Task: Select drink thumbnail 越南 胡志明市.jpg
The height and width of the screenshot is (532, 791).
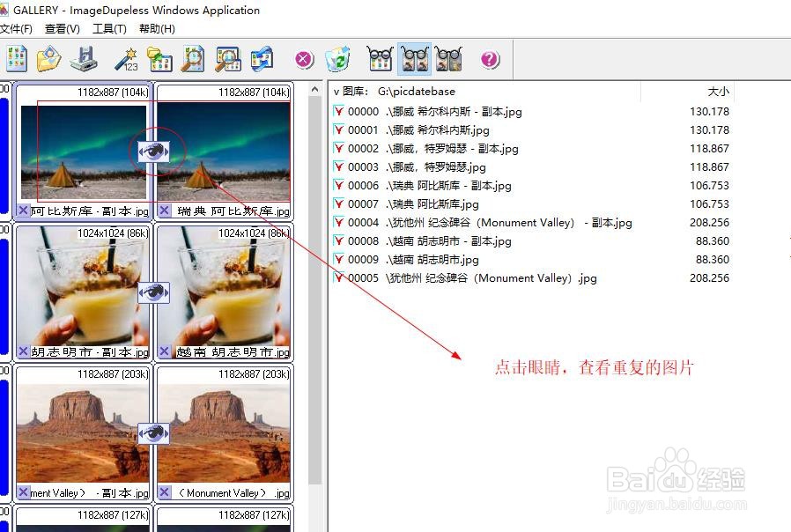Action: (x=224, y=292)
